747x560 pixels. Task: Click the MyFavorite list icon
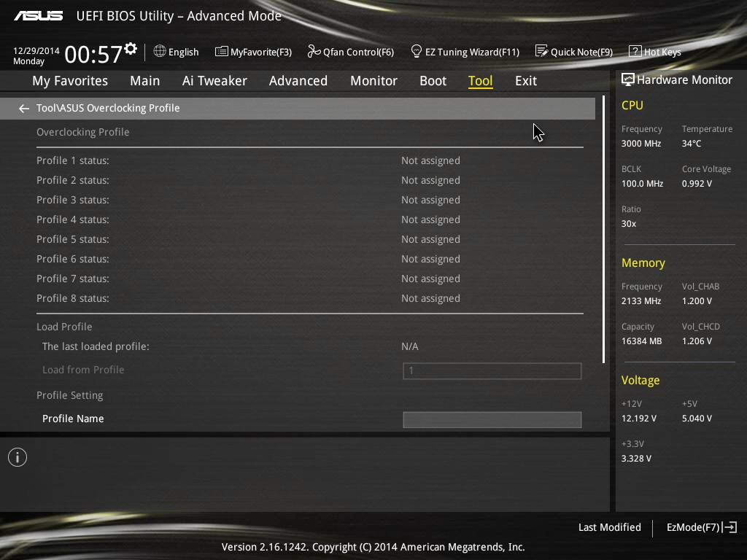tap(221, 52)
